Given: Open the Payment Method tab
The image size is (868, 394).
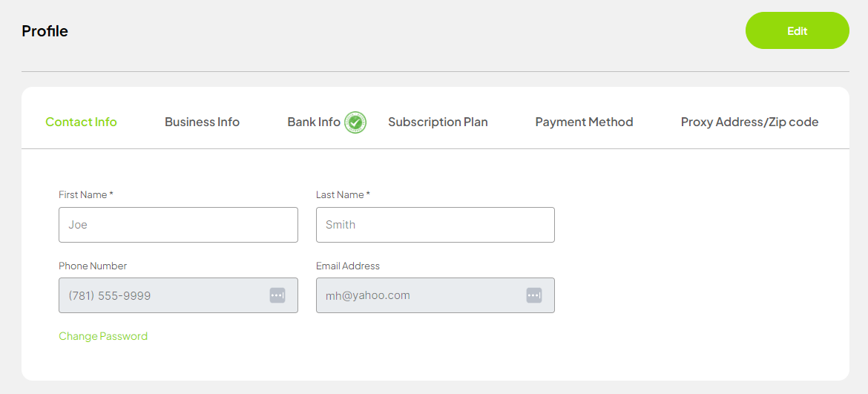Looking at the screenshot, I should coord(584,122).
